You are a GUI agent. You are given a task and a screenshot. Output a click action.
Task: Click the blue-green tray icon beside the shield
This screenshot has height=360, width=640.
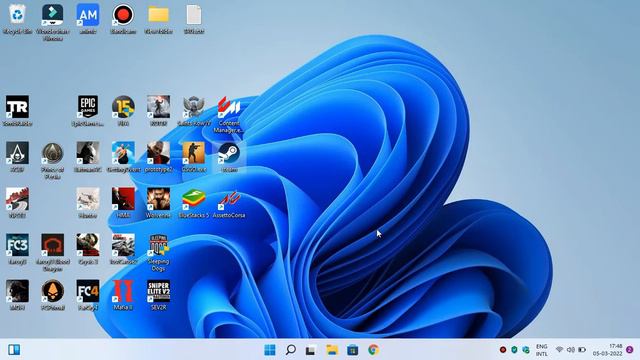(x=526, y=350)
